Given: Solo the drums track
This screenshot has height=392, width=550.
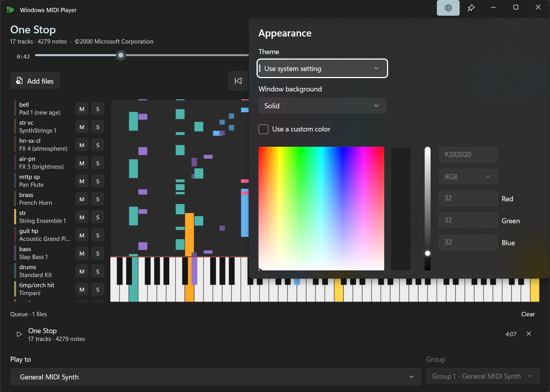Looking at the screenshot, I should coord(98,272).
